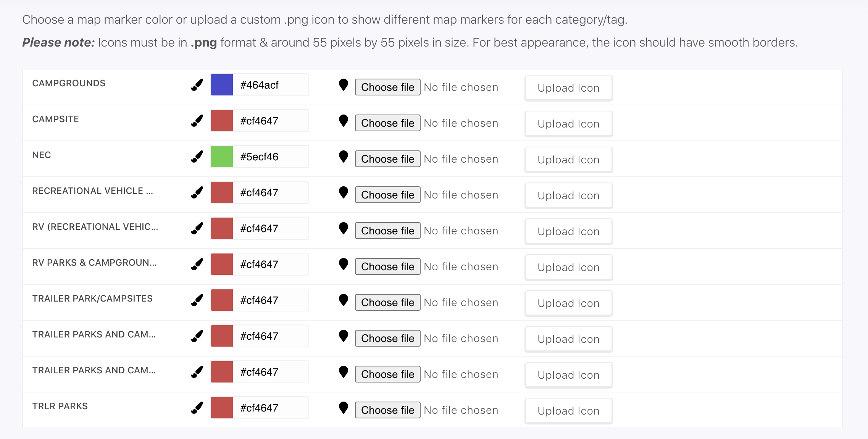Click the paintbrush icon for NEC category

pos(197,157)
